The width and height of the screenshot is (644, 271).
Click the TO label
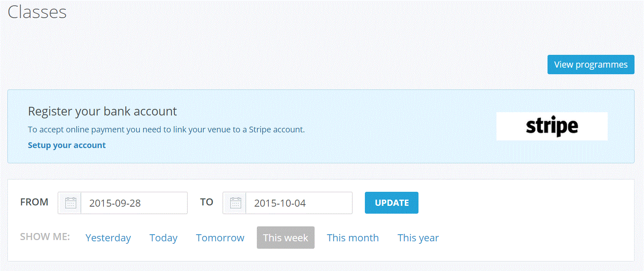(x=207, y=202)
